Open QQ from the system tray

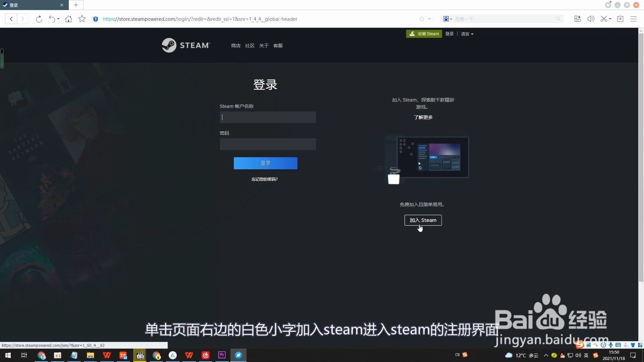[x=562, y=356]
